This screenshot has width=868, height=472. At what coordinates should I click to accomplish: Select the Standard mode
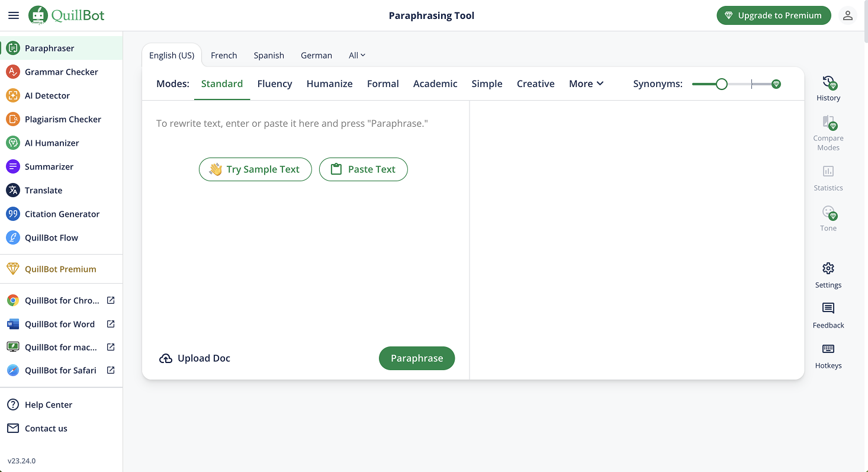point(222,84)
